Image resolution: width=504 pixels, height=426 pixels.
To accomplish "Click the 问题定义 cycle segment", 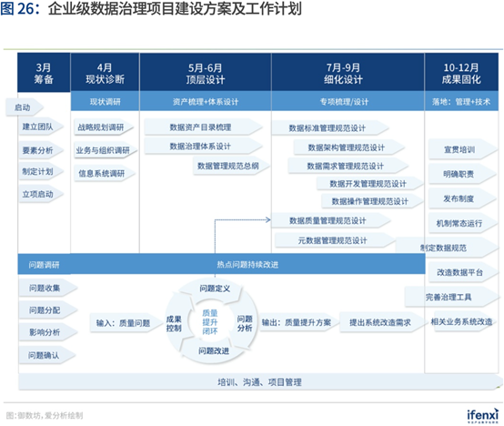I will (215, 289).
